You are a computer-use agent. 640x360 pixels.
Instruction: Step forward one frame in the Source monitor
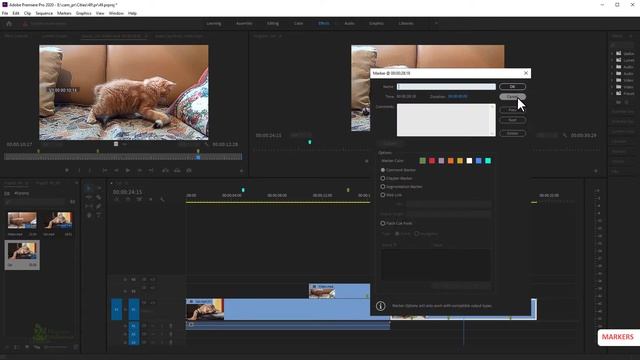[x=140, y=170]
